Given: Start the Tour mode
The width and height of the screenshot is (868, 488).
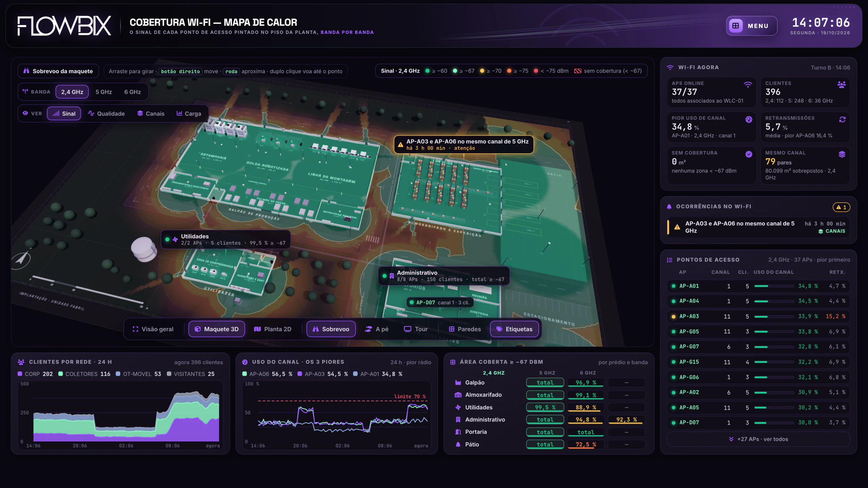Looking at the screenshot, I should pos(416,329).
